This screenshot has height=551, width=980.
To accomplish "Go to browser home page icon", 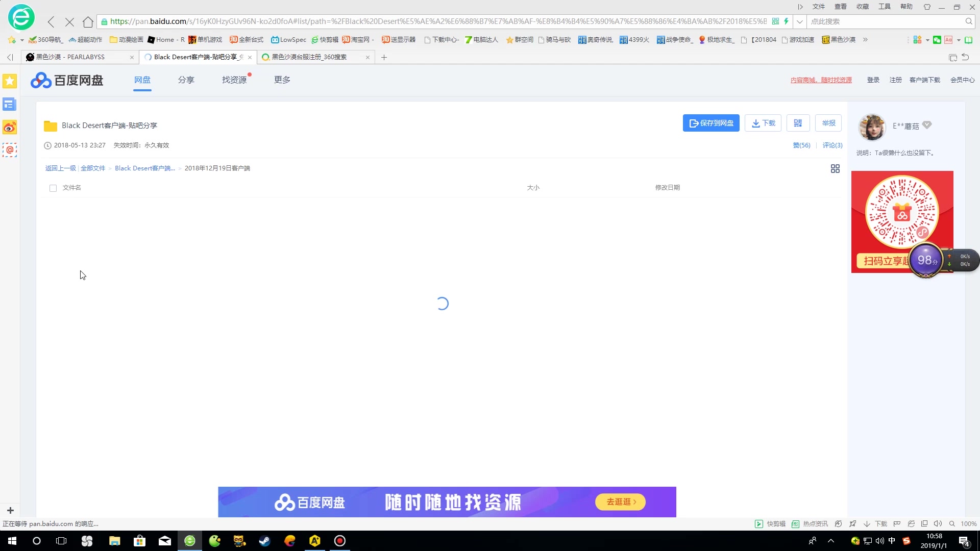I will (88, 21).
